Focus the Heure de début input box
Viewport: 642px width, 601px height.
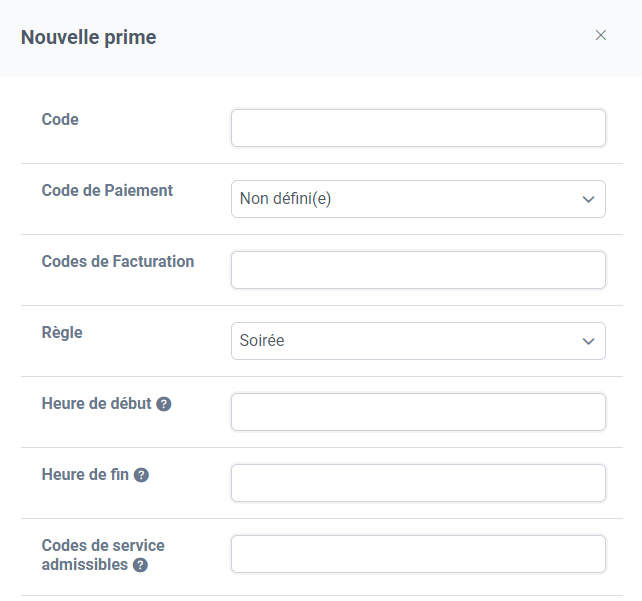pyautogui.click(x=418, y=412)
